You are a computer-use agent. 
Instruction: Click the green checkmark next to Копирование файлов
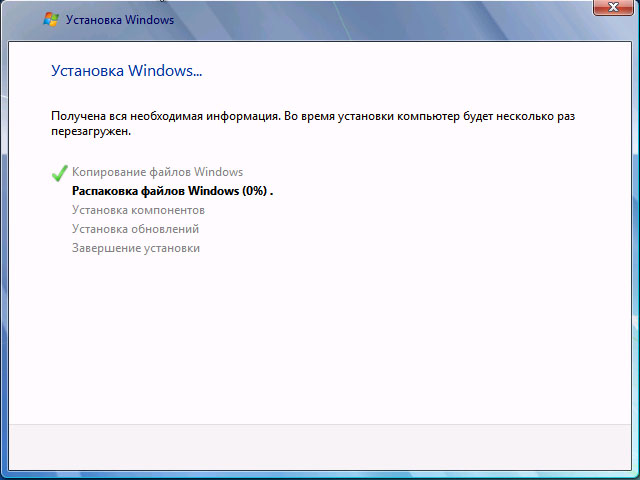(x=60, y=173)
